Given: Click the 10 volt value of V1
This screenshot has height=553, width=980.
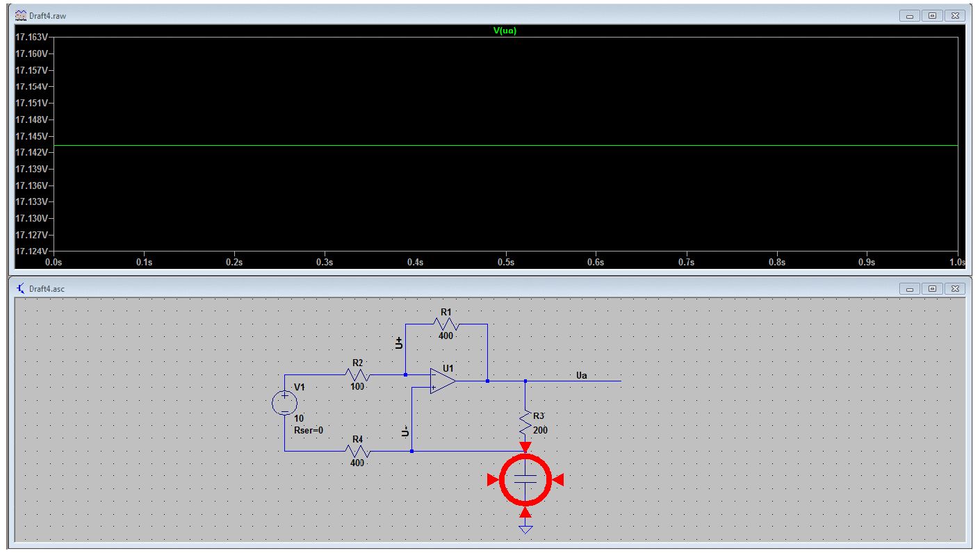Looking at the screenshot, I should coord(299,418).
